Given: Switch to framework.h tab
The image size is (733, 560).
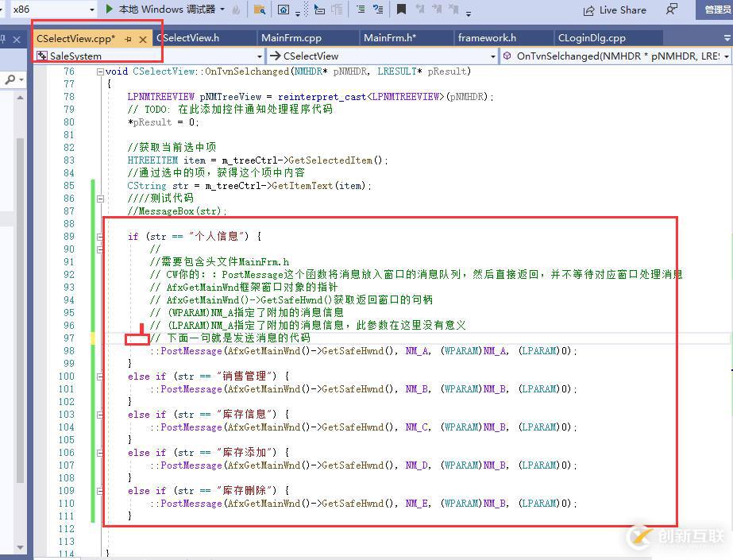Looking at the screenshot, I should 487,38.
